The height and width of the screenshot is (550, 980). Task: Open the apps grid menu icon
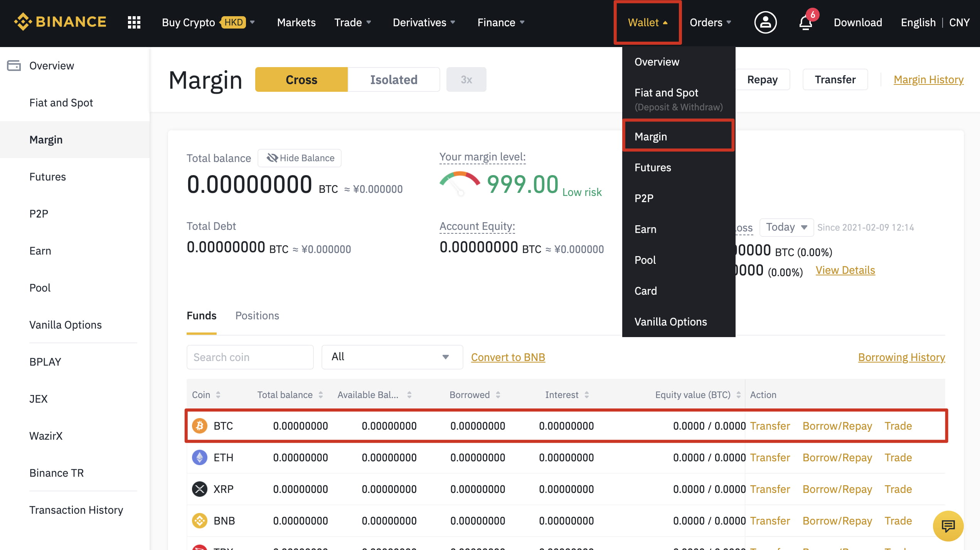coord(134,22)
